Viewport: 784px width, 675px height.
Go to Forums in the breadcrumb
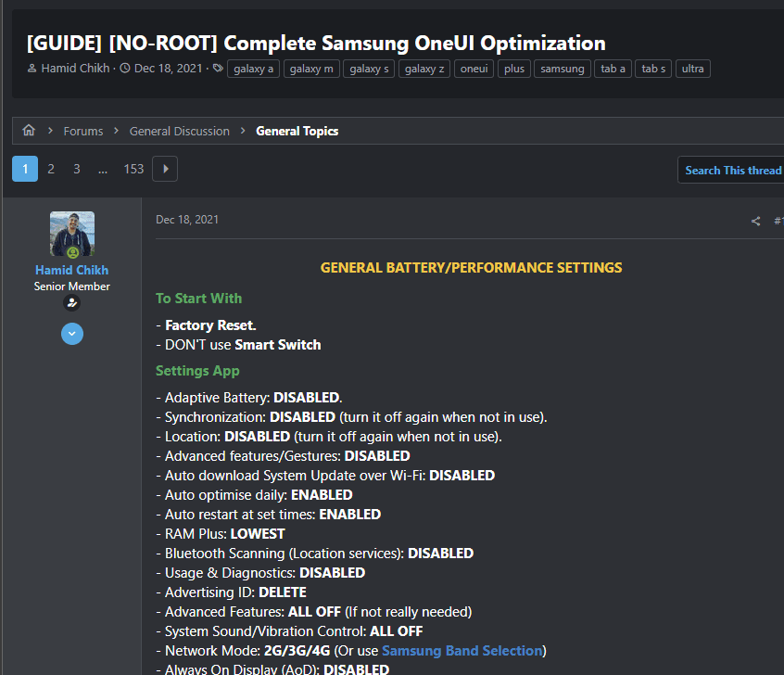click(x=83, y=131)
